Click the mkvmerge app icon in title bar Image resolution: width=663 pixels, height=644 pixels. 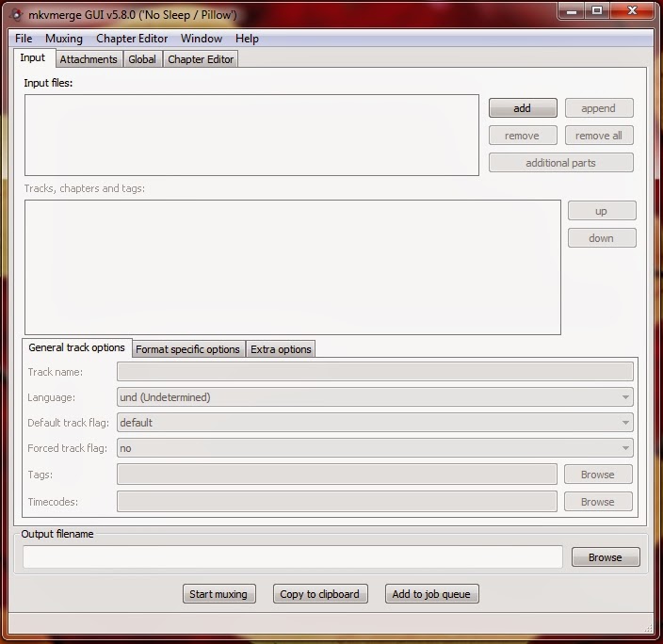pos(16,15)
